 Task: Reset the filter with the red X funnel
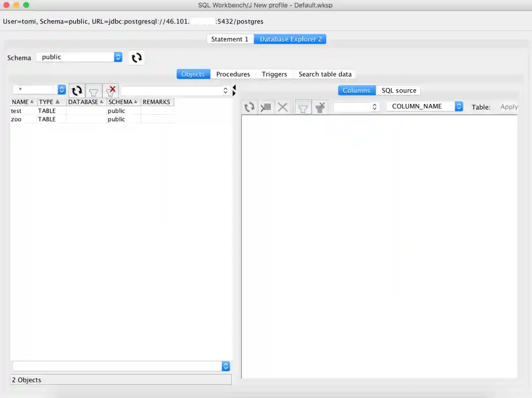pos(111,90)
